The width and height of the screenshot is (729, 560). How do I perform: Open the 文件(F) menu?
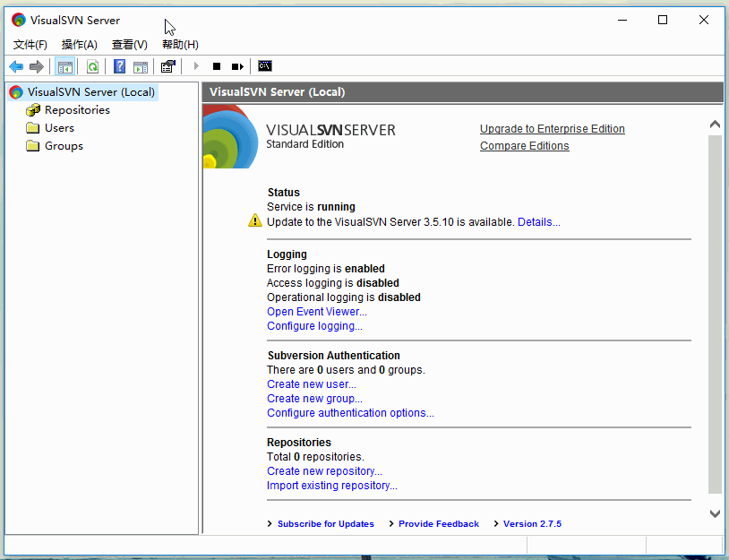coord(30,45)
